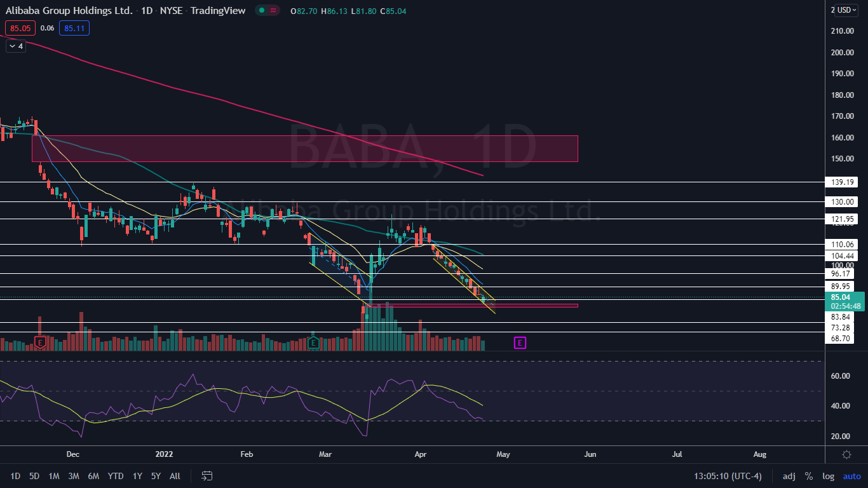Click the 1D interval label in title
868x488 pixels.
147,11
